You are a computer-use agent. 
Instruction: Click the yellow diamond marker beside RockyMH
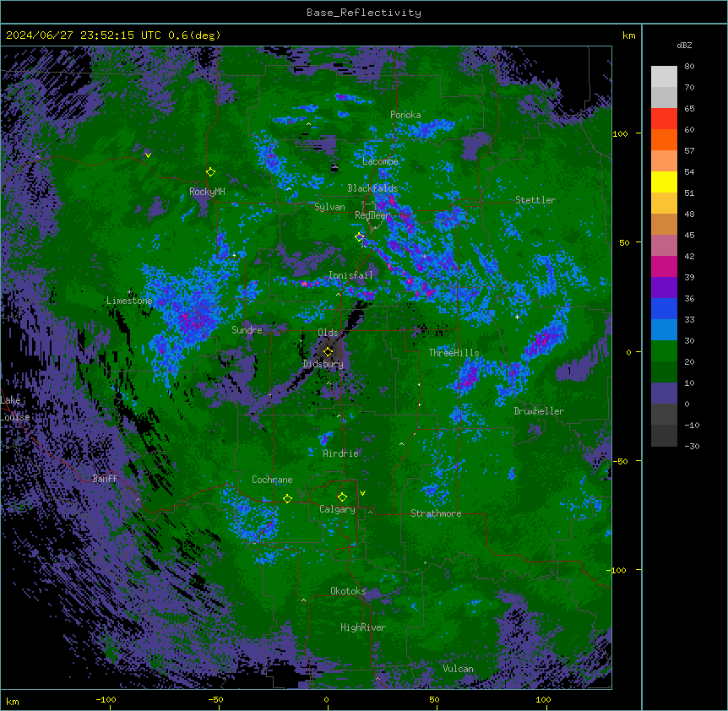[210, 171]
